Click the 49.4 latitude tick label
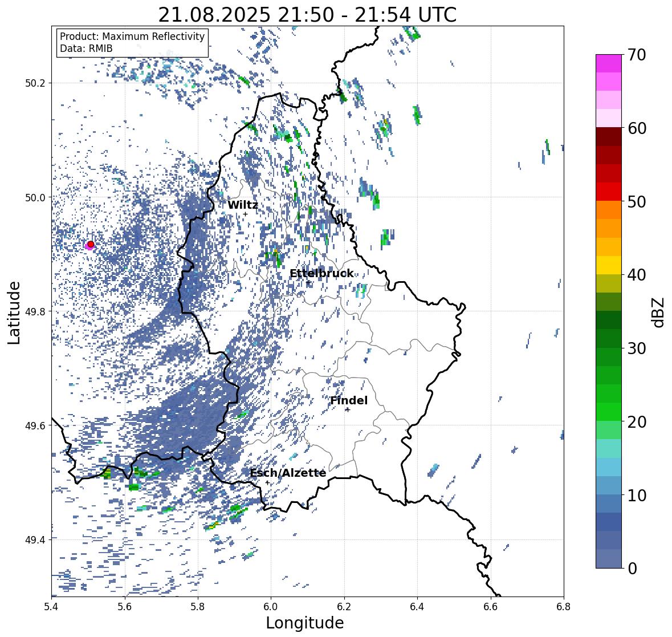Screen dimensions: 672x637 pyautogui.click(x=35, y=539)
